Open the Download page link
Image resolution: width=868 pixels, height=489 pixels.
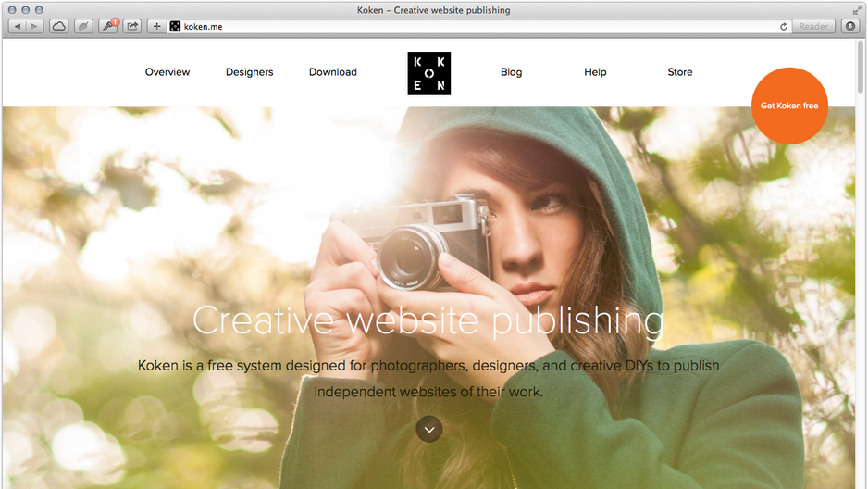coord(333,72)
